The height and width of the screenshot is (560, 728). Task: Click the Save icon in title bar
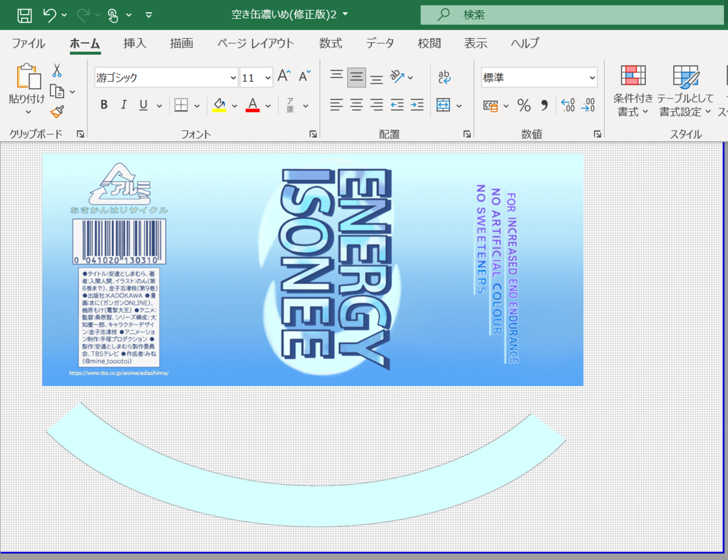point(24,15)
